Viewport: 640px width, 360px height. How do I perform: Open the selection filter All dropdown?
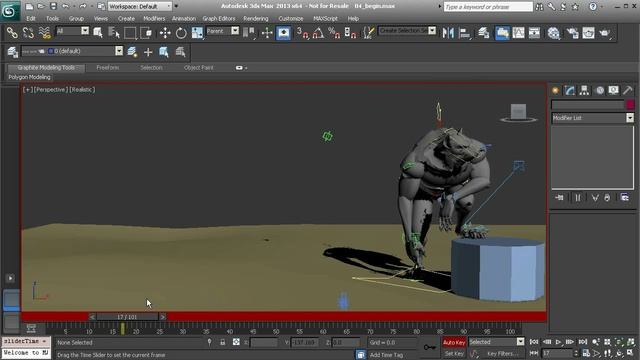coord(72,31)
